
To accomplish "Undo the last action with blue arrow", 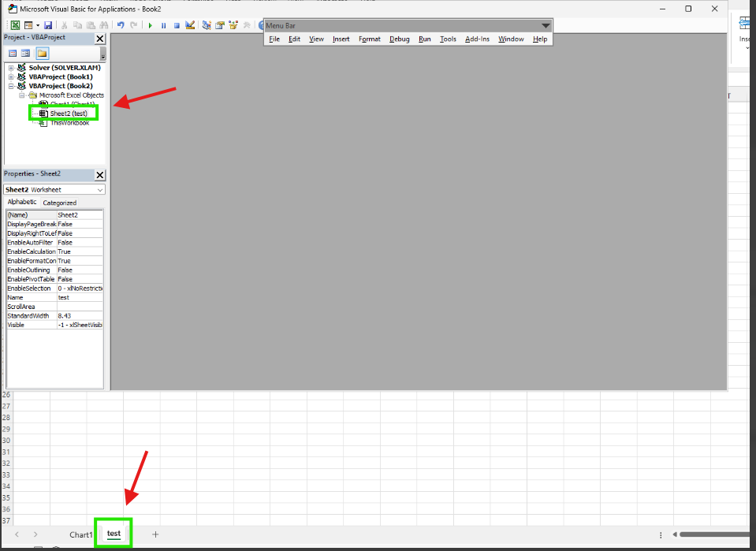I will [x=121, y=25].
